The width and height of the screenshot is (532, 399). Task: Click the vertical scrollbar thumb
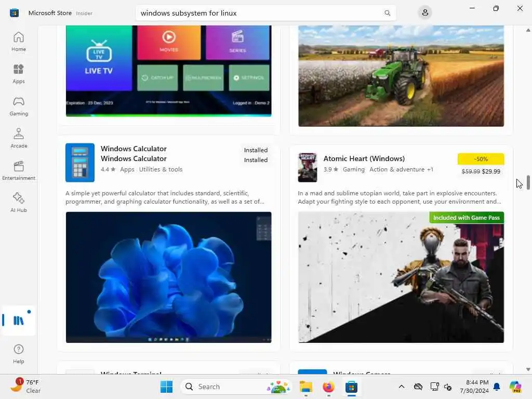(x=528, y=182)
